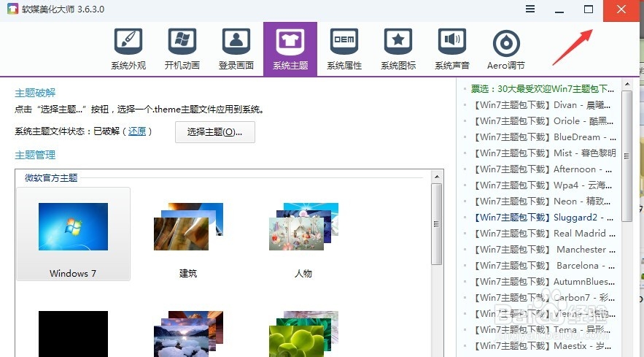Click the 还原 restore link
The image size is (644, 357).
[137, 131]
